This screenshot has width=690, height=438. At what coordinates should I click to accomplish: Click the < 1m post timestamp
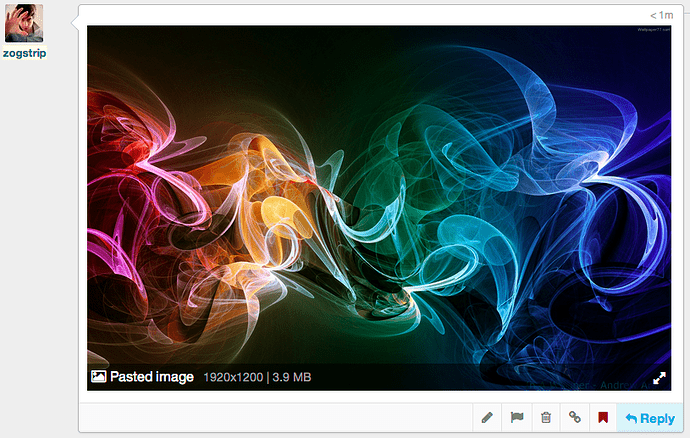coord(661,16)
